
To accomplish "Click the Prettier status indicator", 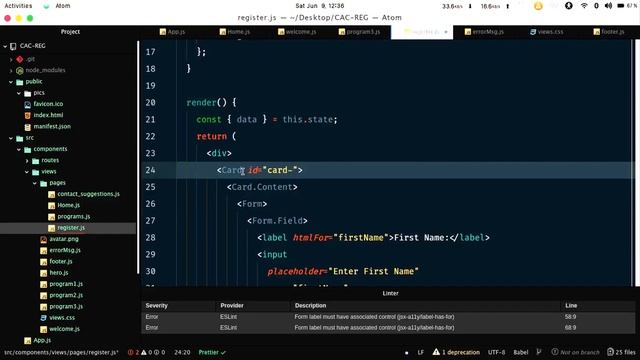I will 212,352.
